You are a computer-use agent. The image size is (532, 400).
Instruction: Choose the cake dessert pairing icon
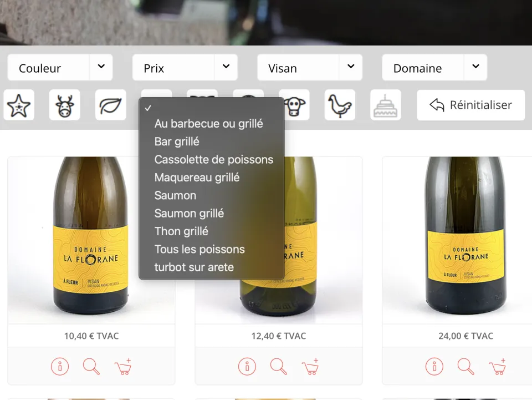tap(386, 105)
